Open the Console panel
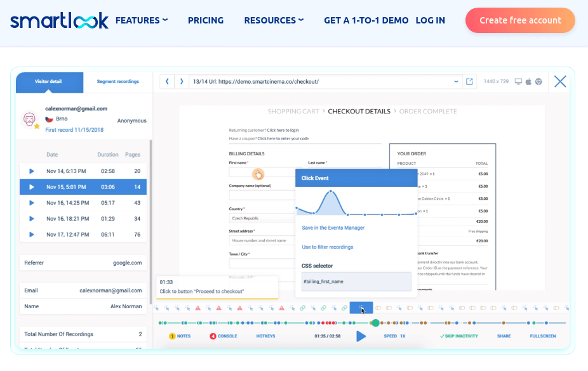This screenshot has height=371, width=588. tap(224, 336)
